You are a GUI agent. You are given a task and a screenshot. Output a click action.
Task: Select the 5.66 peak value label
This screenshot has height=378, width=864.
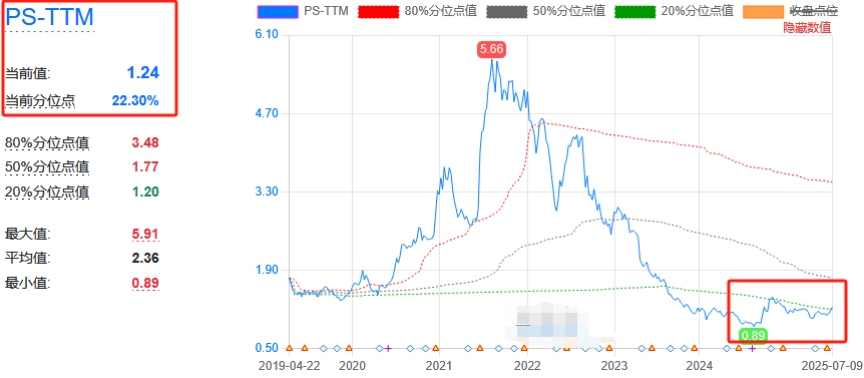point(491,50)
